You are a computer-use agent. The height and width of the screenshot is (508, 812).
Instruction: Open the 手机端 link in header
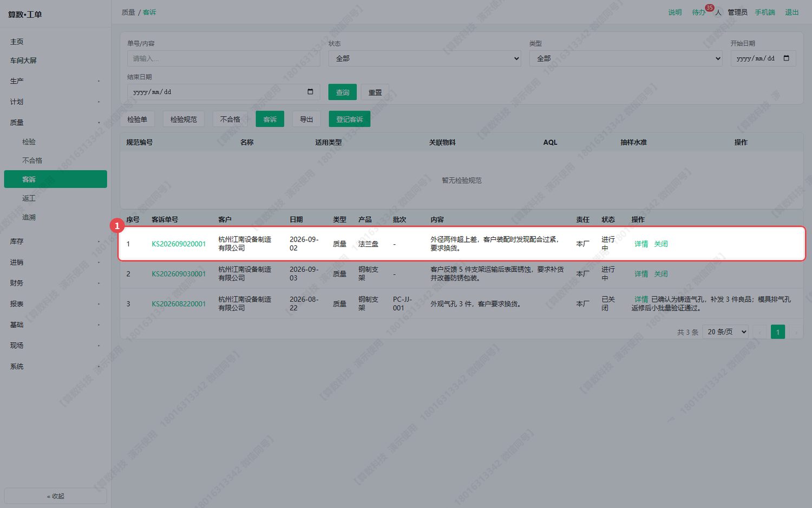click(765, 12)
